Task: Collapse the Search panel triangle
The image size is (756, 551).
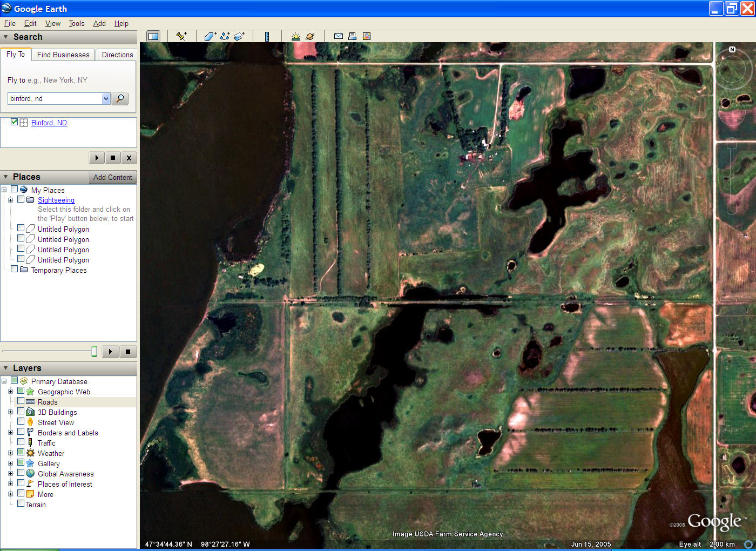Action: (x=6, y=37)
